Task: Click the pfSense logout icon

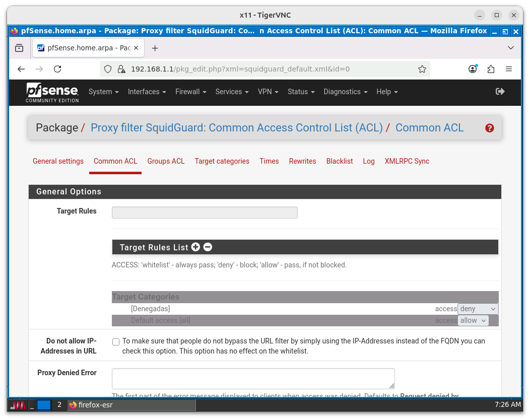Action: [x=500, y=92]
